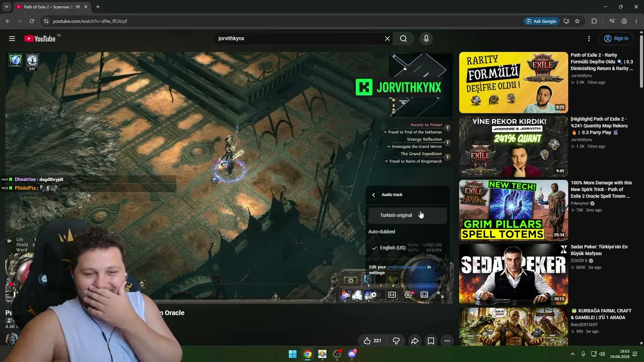
Task: Open the Chrome media controls
Action: pyautogui.click(x=612, y=21)
